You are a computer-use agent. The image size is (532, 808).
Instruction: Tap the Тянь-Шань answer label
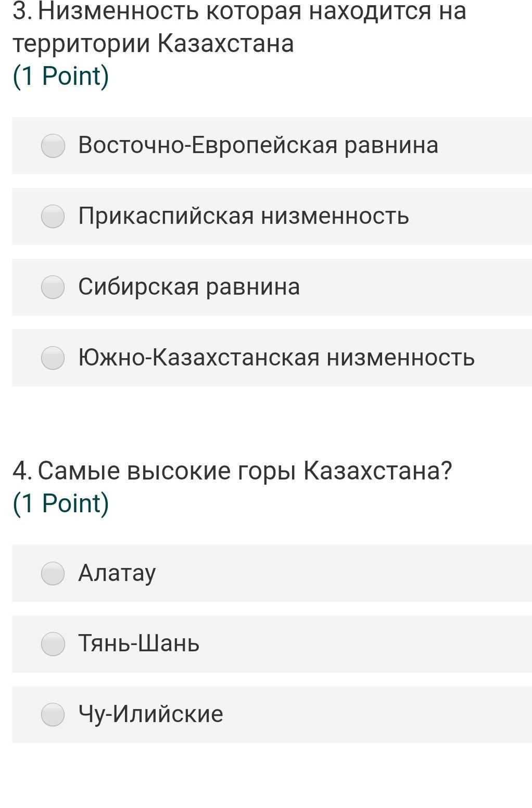coord(139,644)
